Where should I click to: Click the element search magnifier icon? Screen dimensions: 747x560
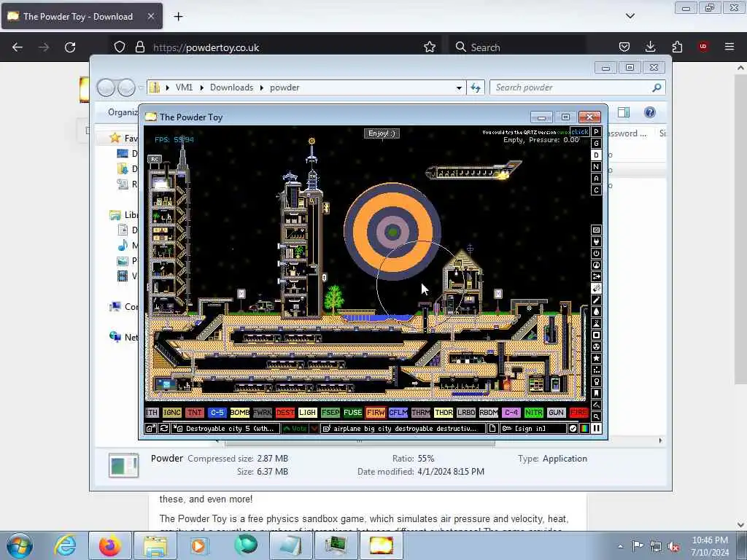[596, 416]
